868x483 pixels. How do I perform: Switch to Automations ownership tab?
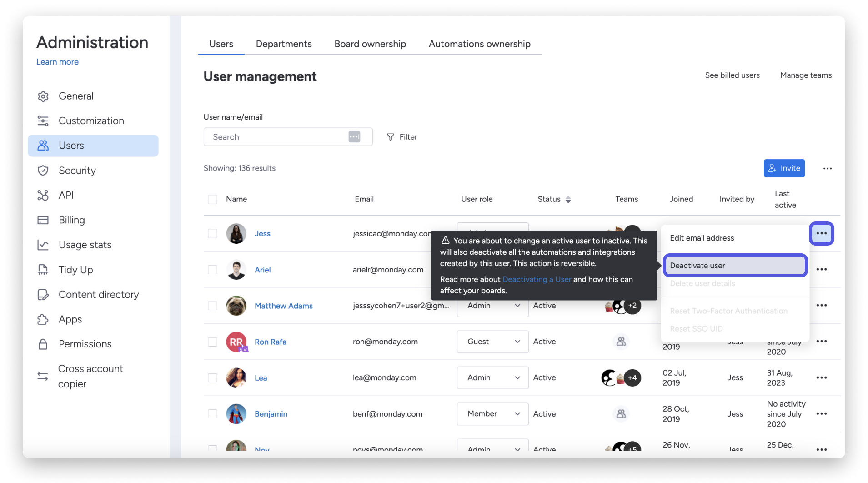(479, 44)
